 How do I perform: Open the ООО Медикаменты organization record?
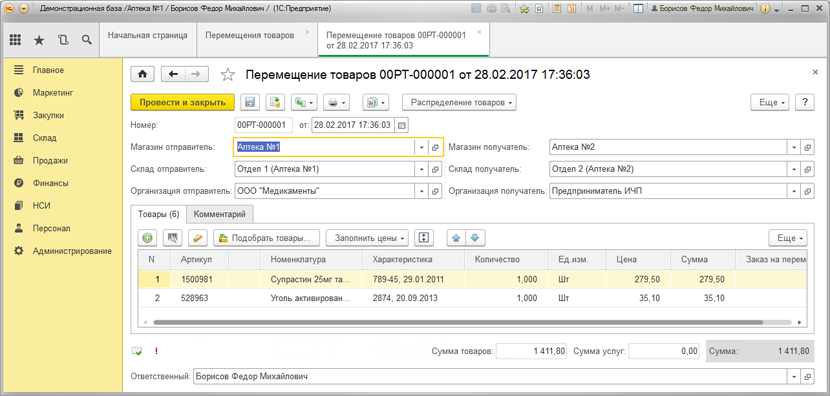435,191
